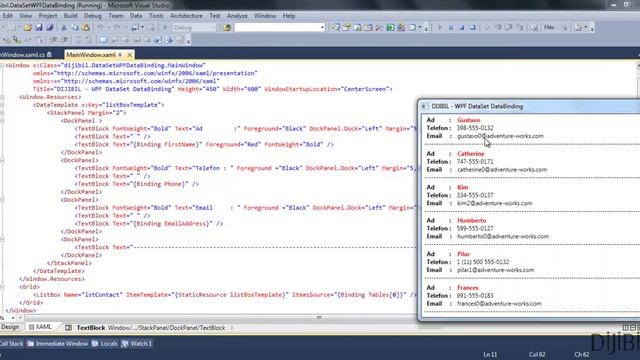Click the Step Over debug icon
The height and width of the screenshot is (360, 640).
coord(509,27)
